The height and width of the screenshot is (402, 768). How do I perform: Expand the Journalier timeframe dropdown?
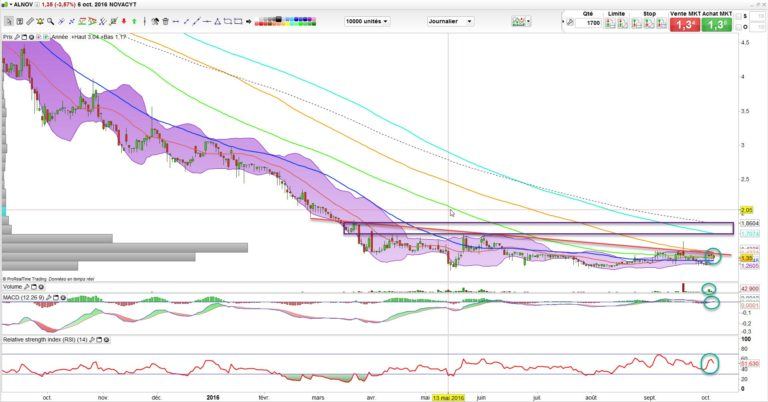point(450,21)
